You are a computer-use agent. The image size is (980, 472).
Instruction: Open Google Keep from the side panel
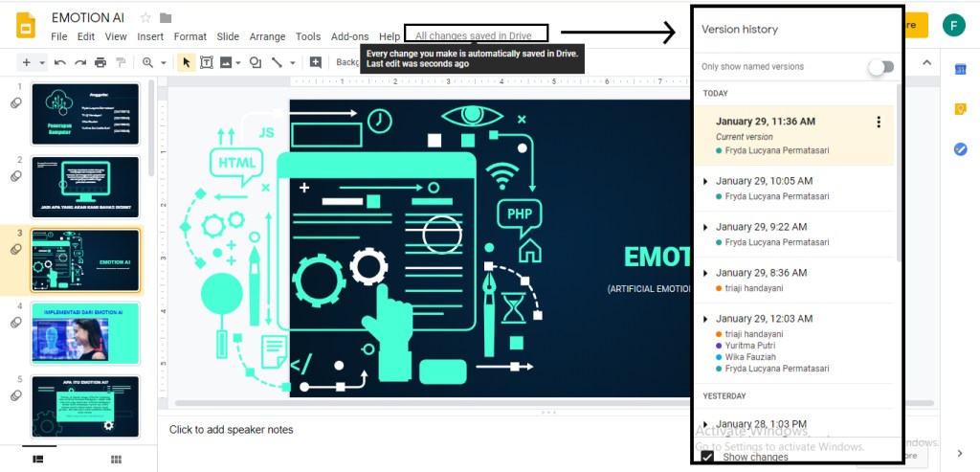(x=960, y=109)
